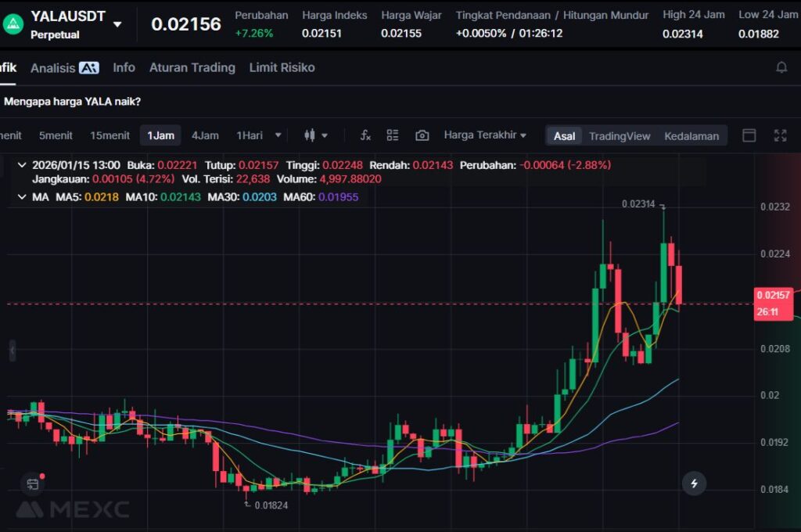Viewport: 801px width, 532px height.
Task: Click "Mengapa harga YALA naik?" link
Action: click(x=72, y=102)
